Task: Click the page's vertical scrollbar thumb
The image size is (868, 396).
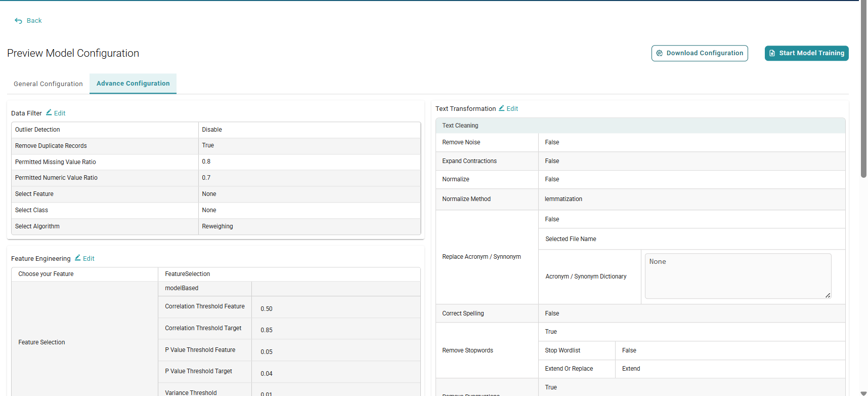Action: tap(863, 89)
